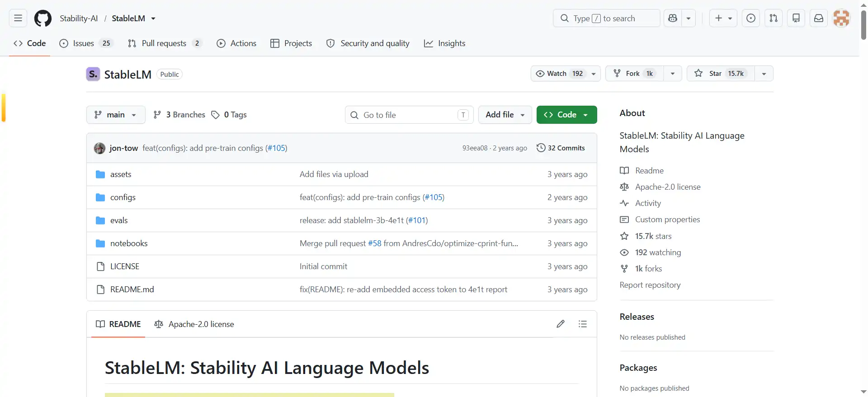The width and height of the screenshot is (868, 397).
Task: Open repositories icon in header
Action: 796,18
